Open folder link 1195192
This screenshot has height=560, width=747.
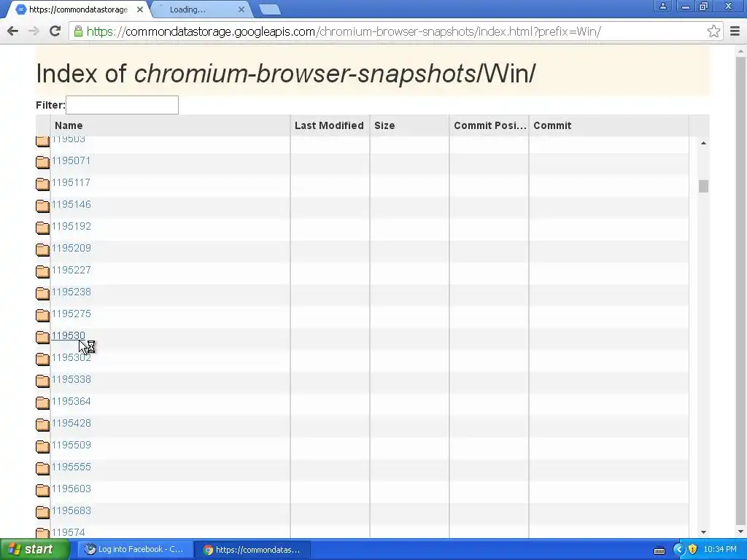coord(71,226)
